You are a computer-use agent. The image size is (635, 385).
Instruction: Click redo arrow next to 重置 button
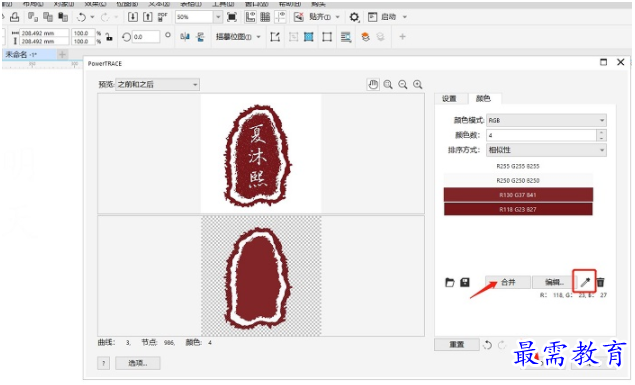click(x=502, y=345)
